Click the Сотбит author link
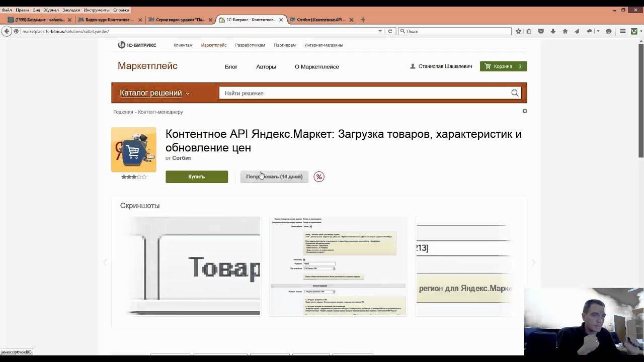Screen dimensions: 644x362 [182, 158]
